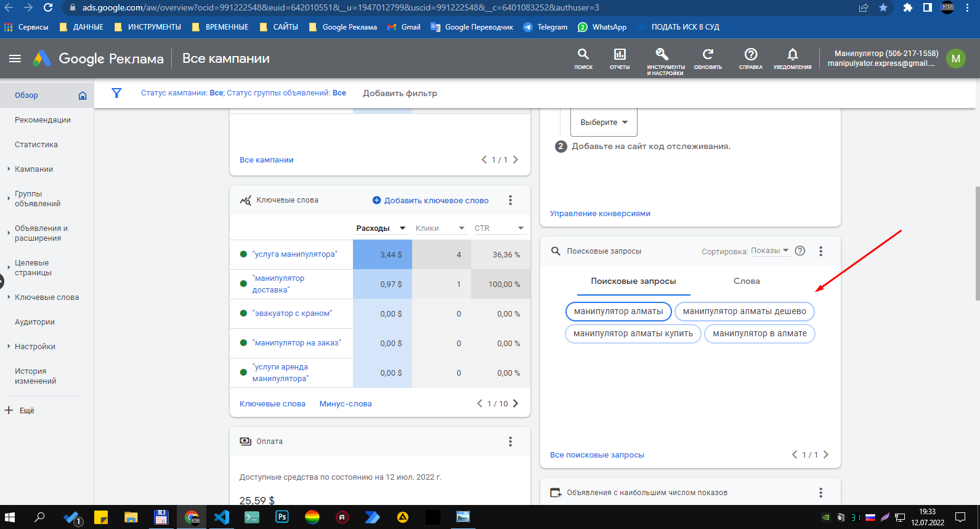The width and height of the screenshot is (980, 529).
Task: Expand Ключевые слова in the sidebar
Action: point(9,297)
